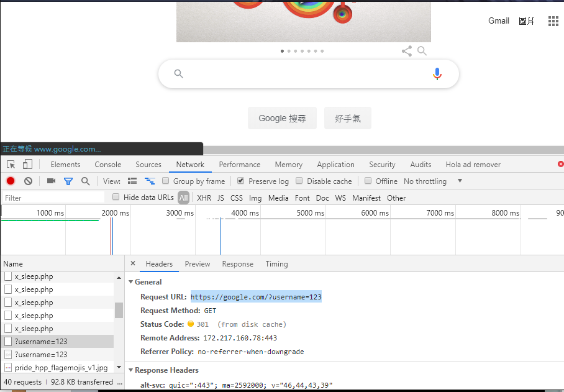Image resolution: width=564 pixels, height=392 pixels.
Task: Filter requests by CSS
Action: (236, 198)
